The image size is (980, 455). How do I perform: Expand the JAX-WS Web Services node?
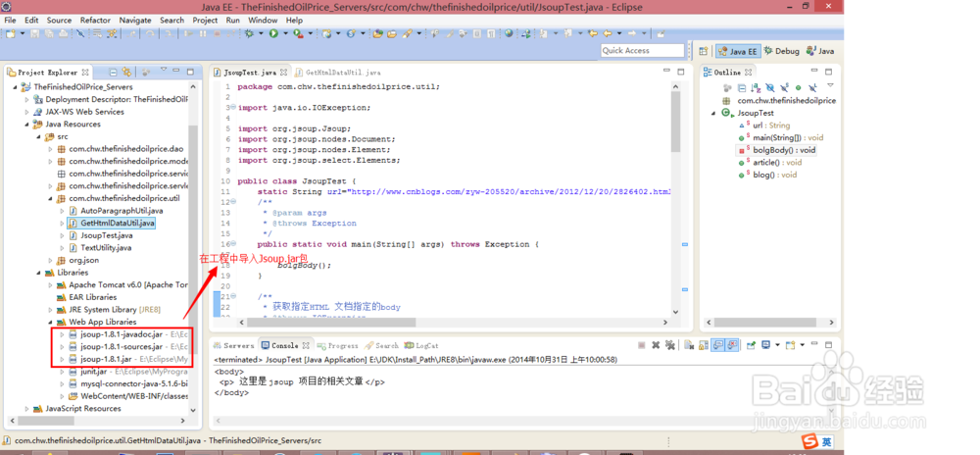coord(26,112)
